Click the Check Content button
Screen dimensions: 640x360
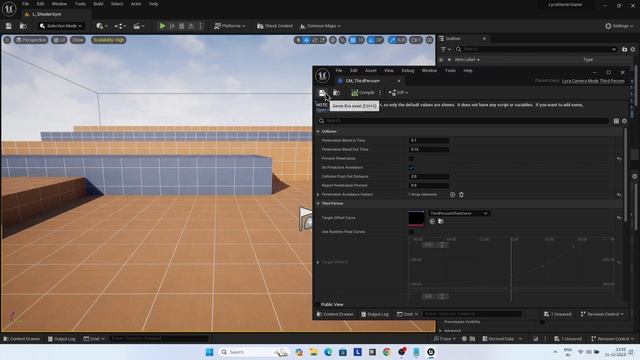click(x=275, y=26)
